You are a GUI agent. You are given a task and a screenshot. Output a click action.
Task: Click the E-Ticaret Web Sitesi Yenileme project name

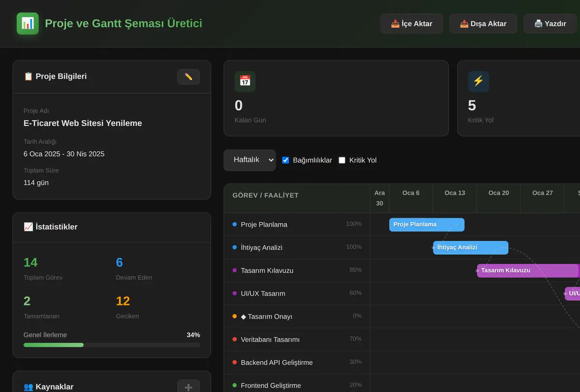(83, 123)
